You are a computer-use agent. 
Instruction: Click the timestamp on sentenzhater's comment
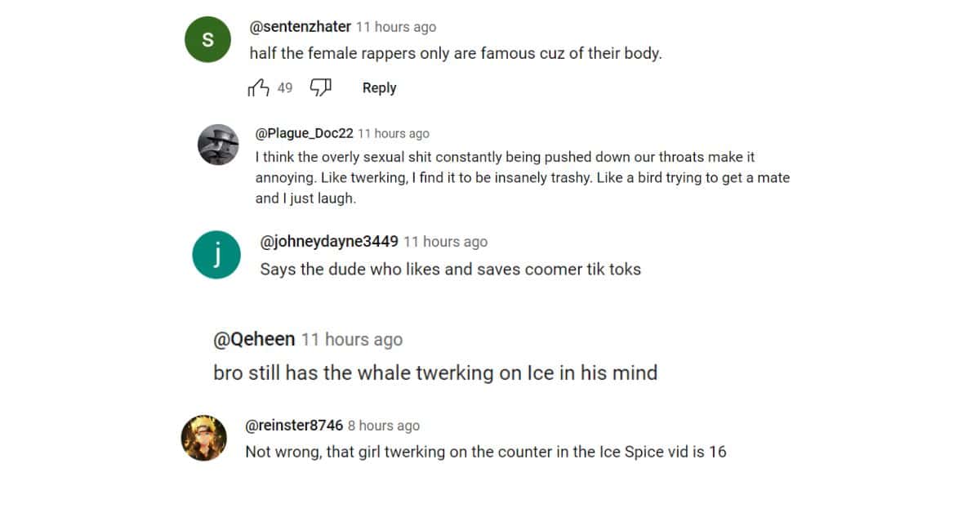(396, 27)
